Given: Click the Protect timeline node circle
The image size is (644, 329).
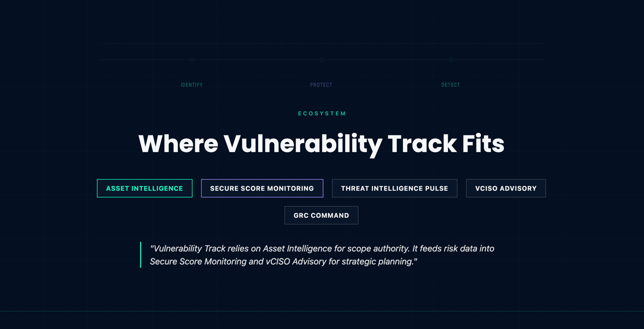Looking at the screenshot, I should pos(321,60).
